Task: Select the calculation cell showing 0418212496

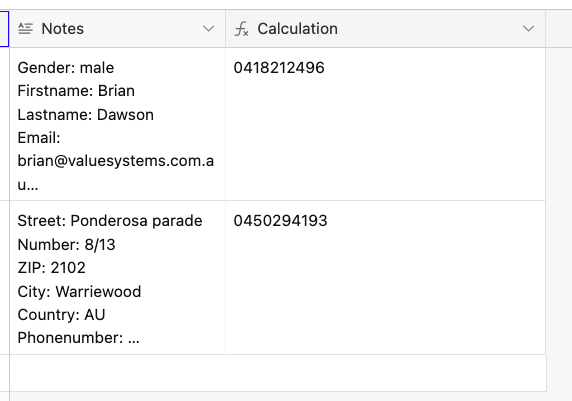Action: tap(386, 124)
